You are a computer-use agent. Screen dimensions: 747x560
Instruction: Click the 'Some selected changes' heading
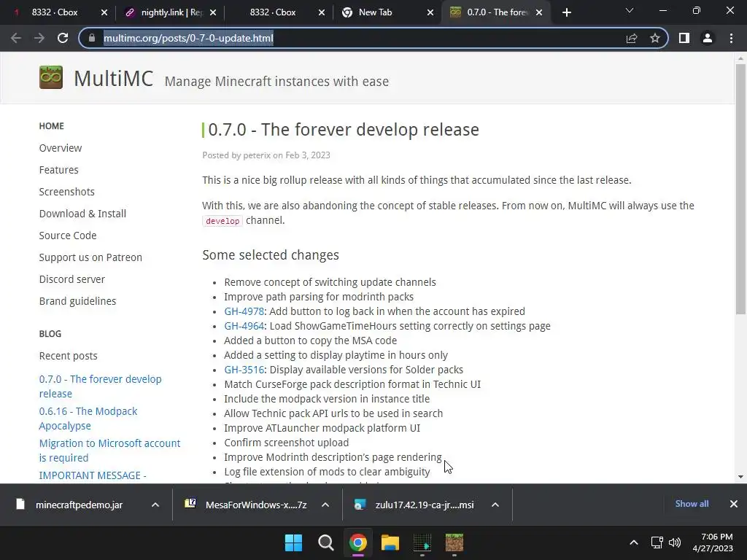[271, 255]
